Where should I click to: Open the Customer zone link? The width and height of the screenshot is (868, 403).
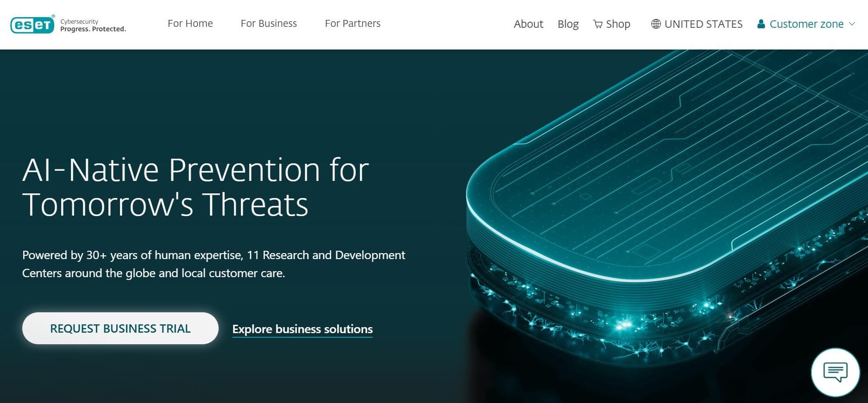pos(806,24)
